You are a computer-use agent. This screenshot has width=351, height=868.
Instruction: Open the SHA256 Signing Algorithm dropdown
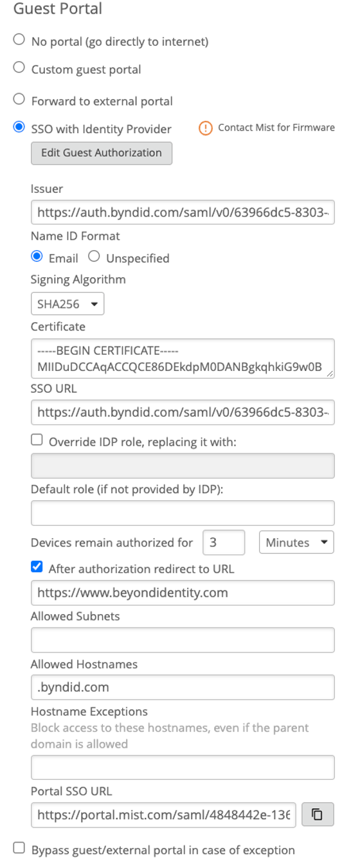coord(67,304)
